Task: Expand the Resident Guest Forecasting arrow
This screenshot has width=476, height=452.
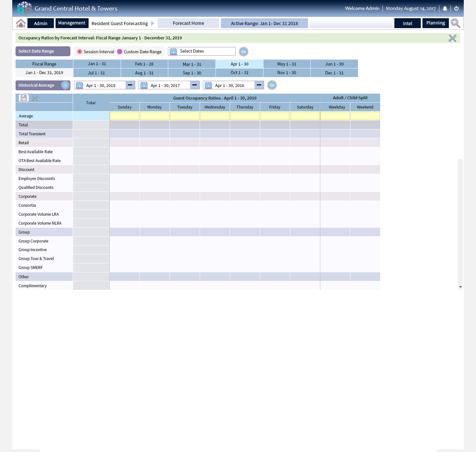Action: point(153,23)
